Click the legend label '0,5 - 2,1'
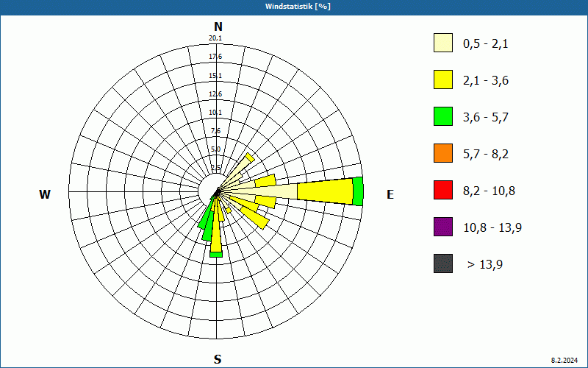Viewport: 588px width, 368px height. pyautogui.click(x=486, y=44)
